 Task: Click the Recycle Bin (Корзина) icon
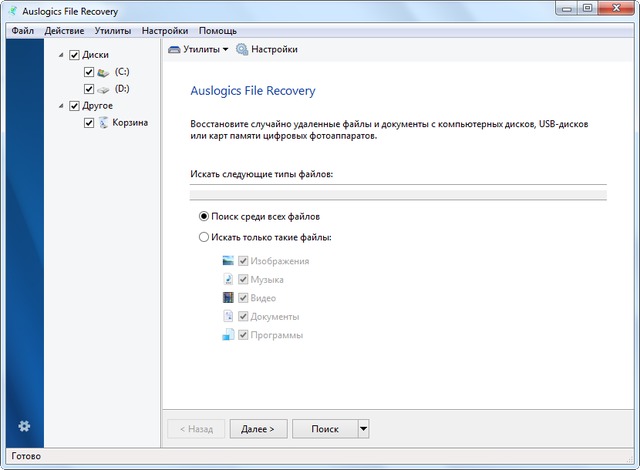103,123
